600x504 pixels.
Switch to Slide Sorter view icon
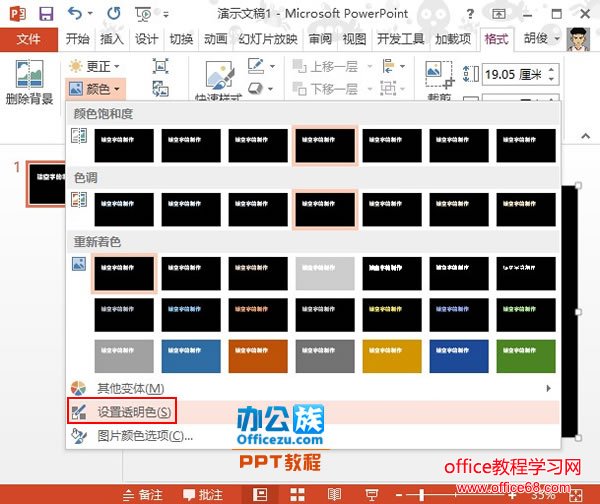pyautogui.click(x=297, y=494)
